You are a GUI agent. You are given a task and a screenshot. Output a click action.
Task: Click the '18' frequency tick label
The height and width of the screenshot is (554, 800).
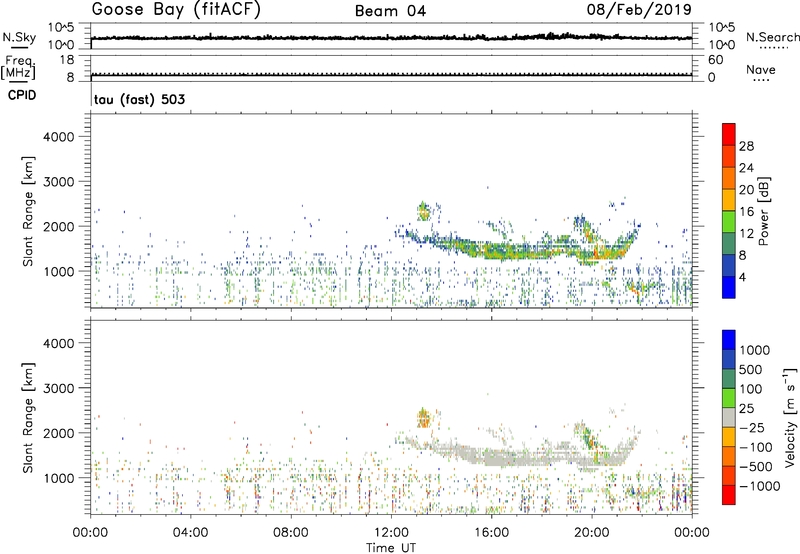pos(66,60)
